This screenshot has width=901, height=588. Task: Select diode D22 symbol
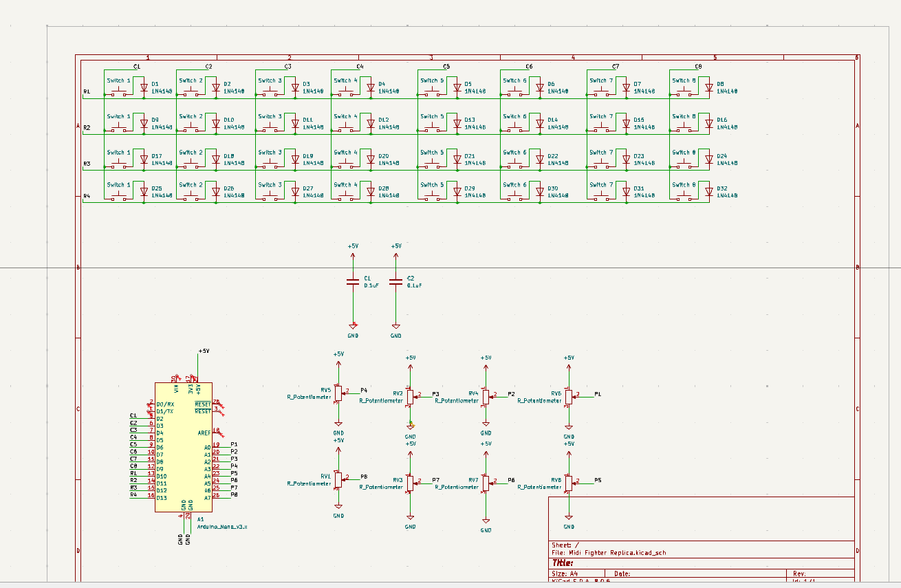pyautogui.click(x=540, y=160)
